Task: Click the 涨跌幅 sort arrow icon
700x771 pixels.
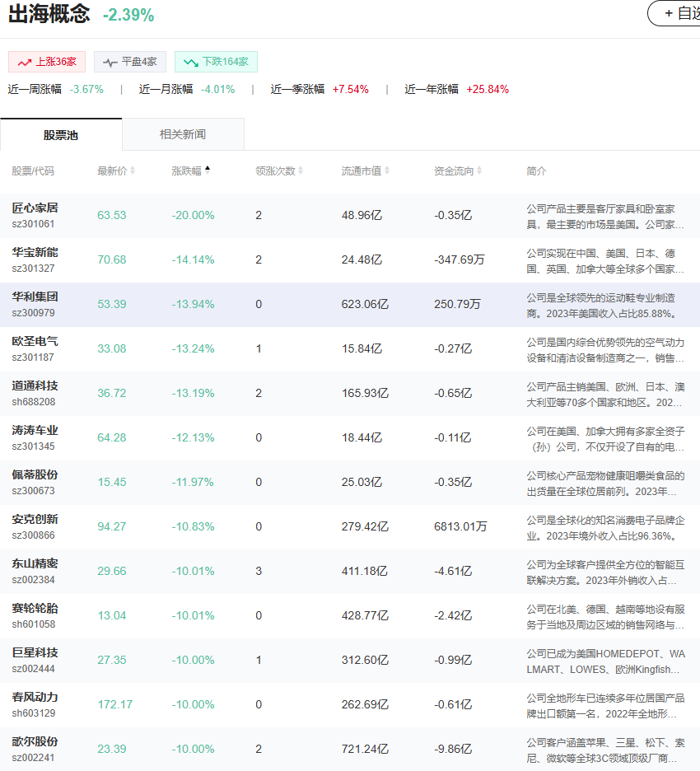Action: point(208,171)
